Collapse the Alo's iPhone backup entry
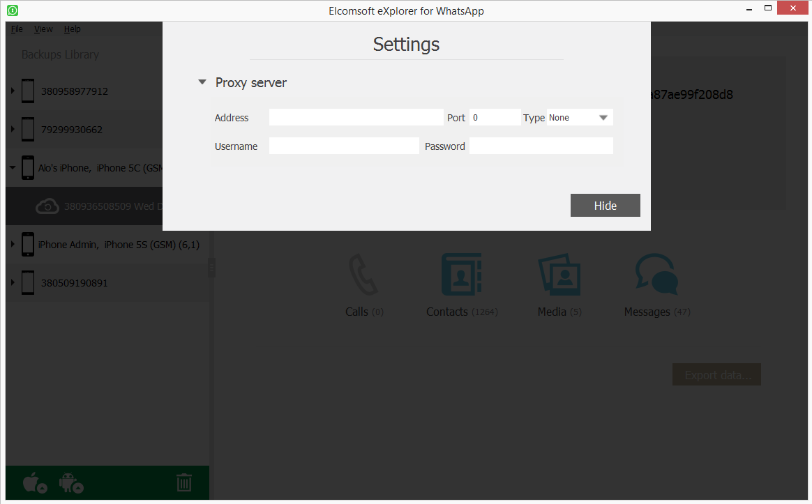 pyautogui.click(x=13, y=168)
